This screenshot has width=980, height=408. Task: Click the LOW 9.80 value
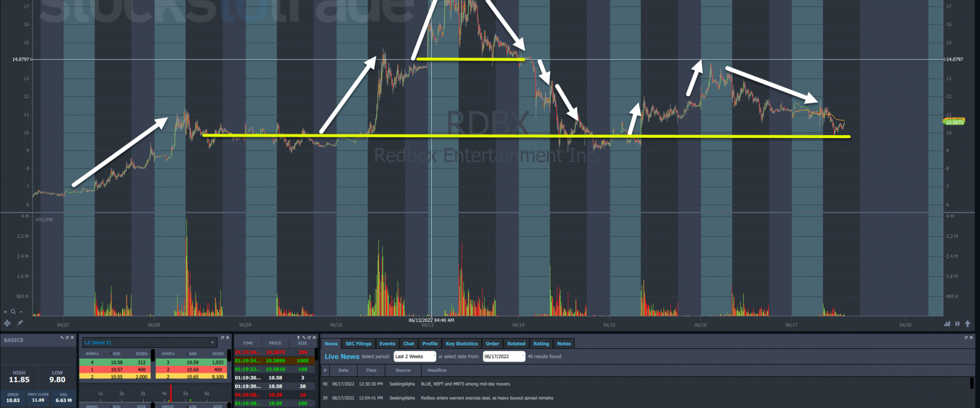[57, 380]
